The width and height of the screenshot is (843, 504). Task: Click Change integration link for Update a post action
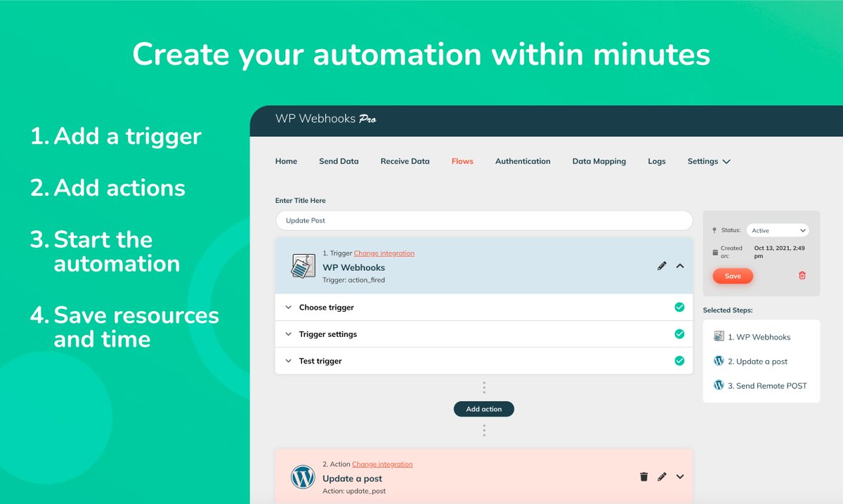pyautogui.click(x=382, y=464)
